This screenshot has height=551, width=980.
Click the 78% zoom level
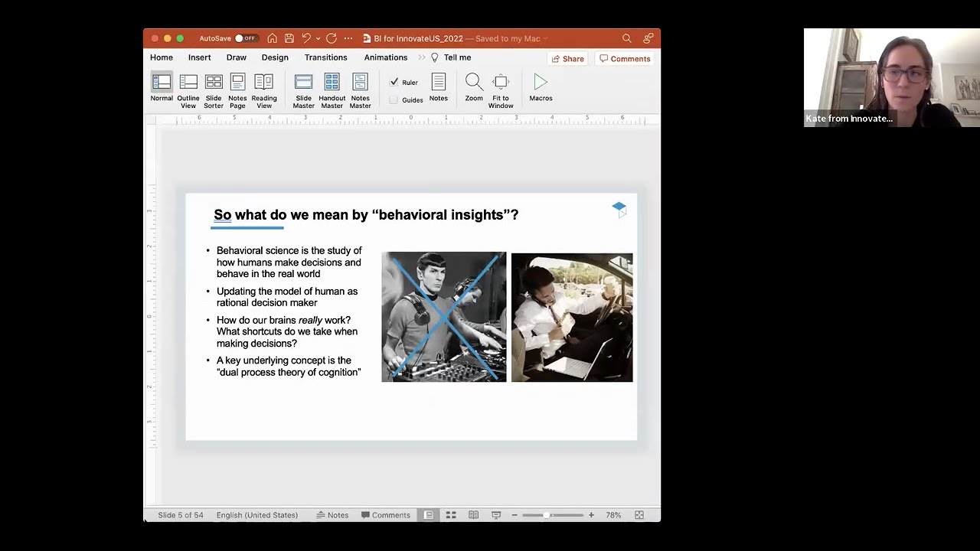tap(613, 515)
